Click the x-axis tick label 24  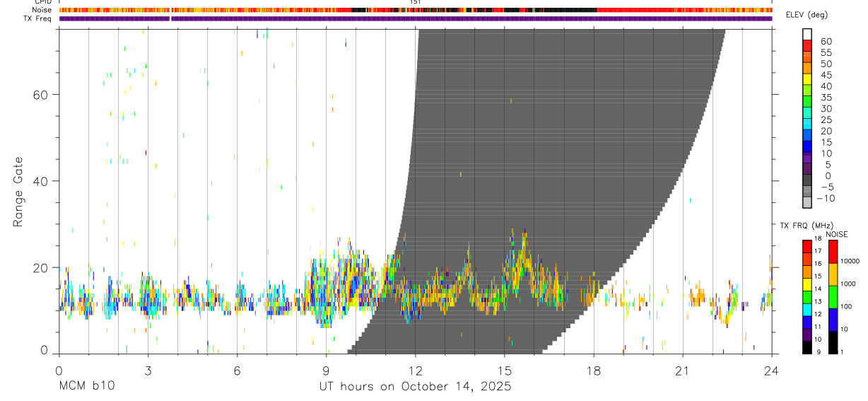click(772, 370)
